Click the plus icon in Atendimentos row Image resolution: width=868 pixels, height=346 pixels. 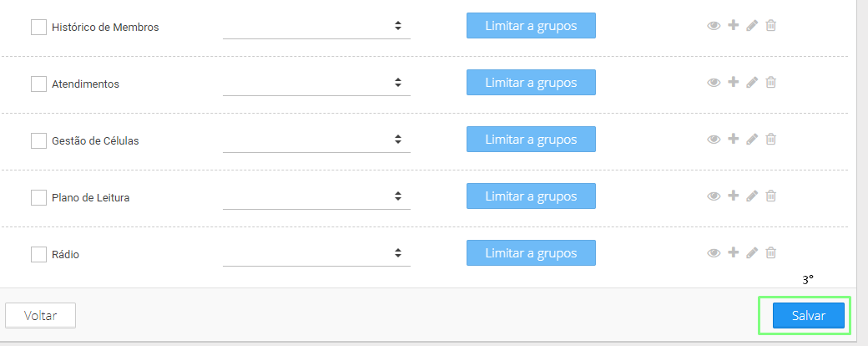[x=733, y=82]
